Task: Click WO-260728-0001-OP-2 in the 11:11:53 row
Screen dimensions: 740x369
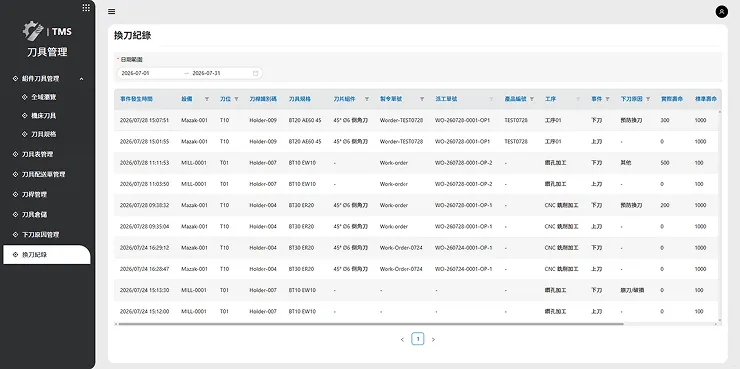Action: click(463, 163)
